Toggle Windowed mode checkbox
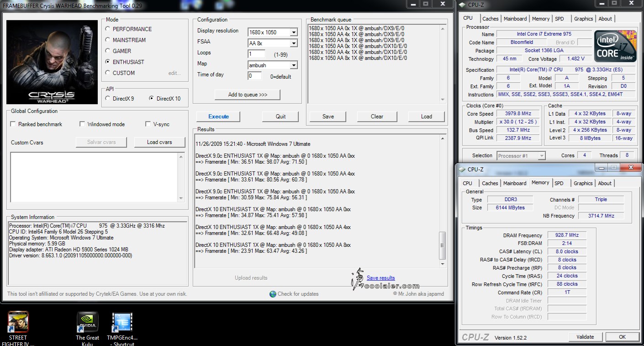 coord(82,124)
